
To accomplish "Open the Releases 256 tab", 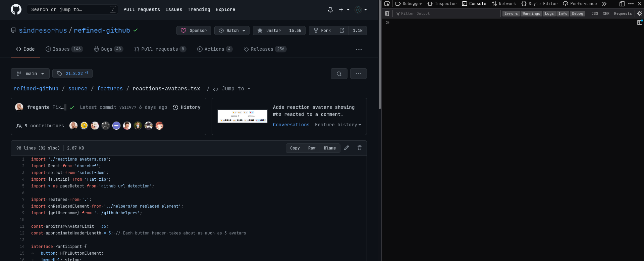I will tap(265, 49).
